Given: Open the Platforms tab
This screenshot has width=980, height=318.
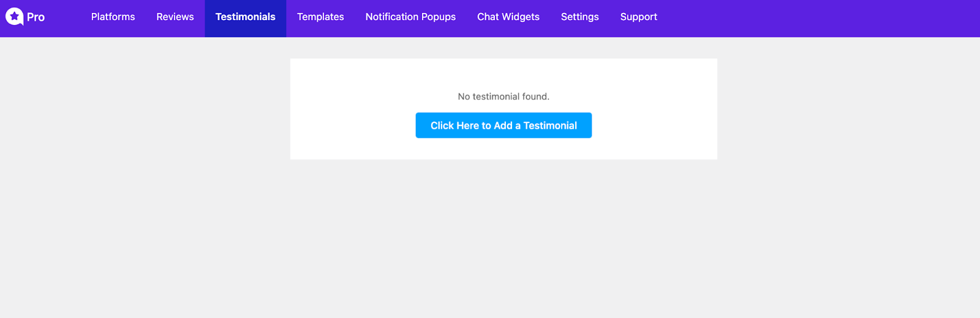Looking at the screenshot, I should [x=113, y=17].
